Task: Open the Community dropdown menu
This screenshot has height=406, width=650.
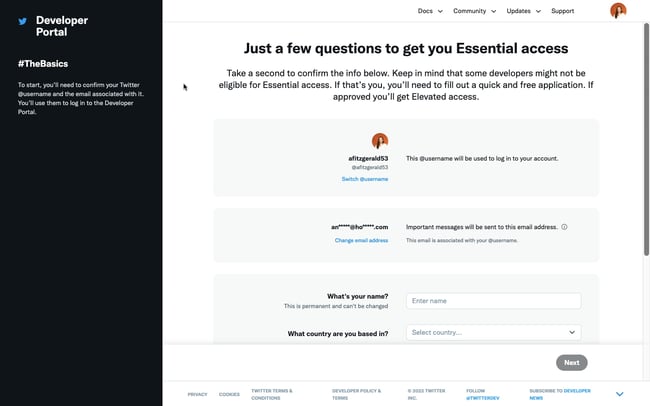Action: point(474,11)
